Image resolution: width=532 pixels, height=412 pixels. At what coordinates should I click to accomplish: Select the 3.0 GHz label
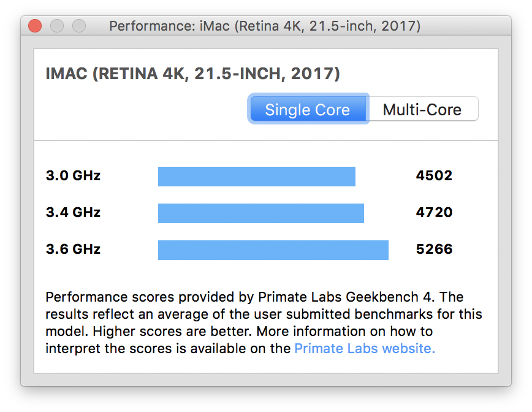[x=74, y=176]
